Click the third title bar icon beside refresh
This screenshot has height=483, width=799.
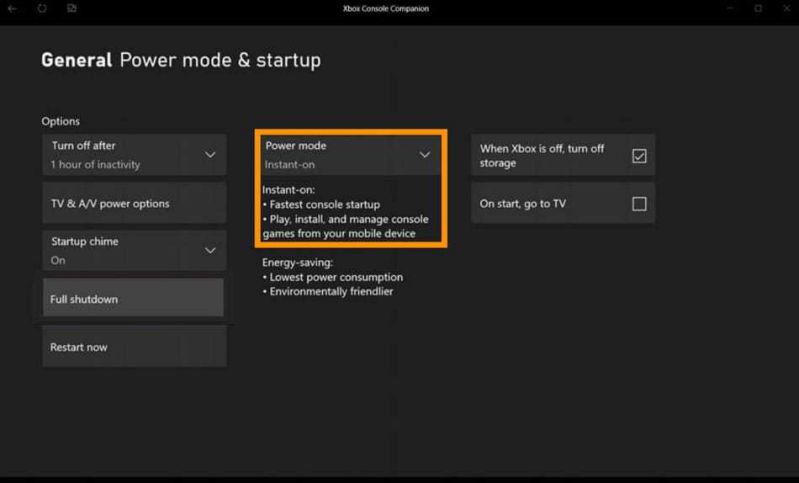click(72, 8)
